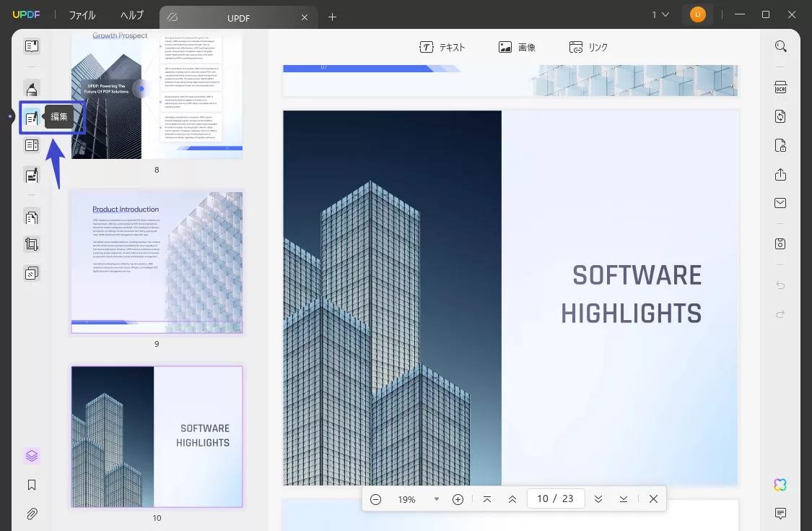Click the Share upload icon
The width and height of the screenshot is (812, 531).
pyautogui.click(x=780, y=174)
